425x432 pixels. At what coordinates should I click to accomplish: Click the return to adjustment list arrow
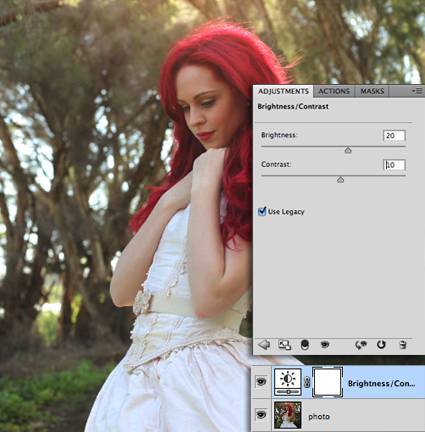(x=264, y=344)
